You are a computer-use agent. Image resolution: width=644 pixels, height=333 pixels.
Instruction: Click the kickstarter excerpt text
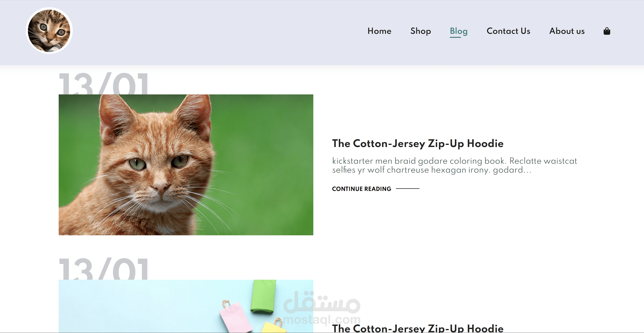454,165
